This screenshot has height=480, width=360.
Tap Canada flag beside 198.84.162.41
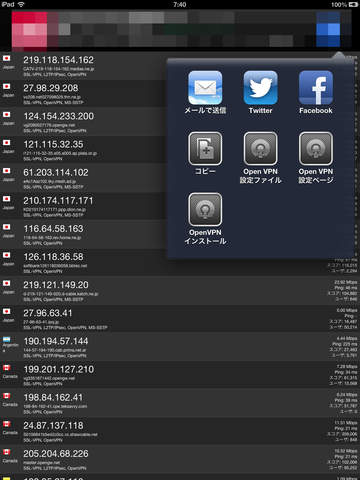[7, 396]
